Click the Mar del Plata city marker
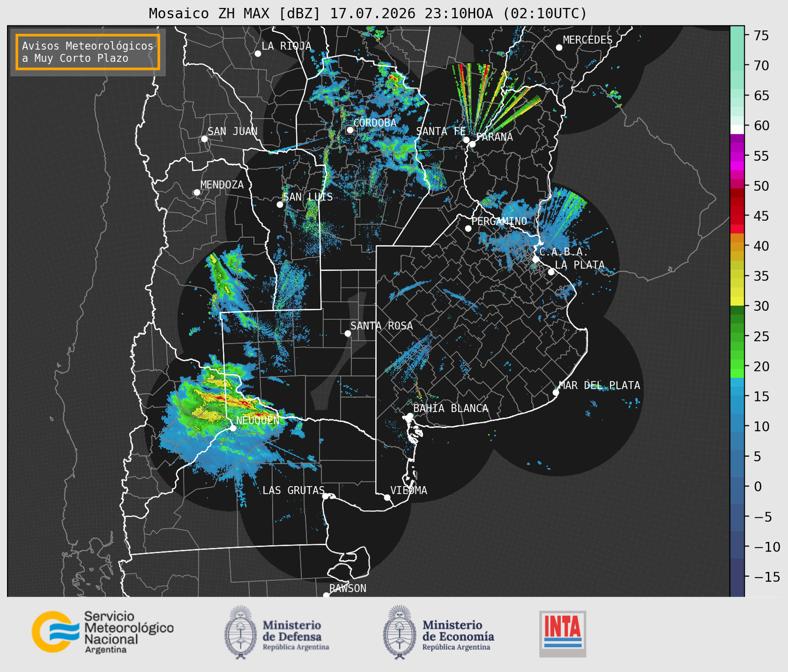 pyautogui.click(x=556, y=393)
